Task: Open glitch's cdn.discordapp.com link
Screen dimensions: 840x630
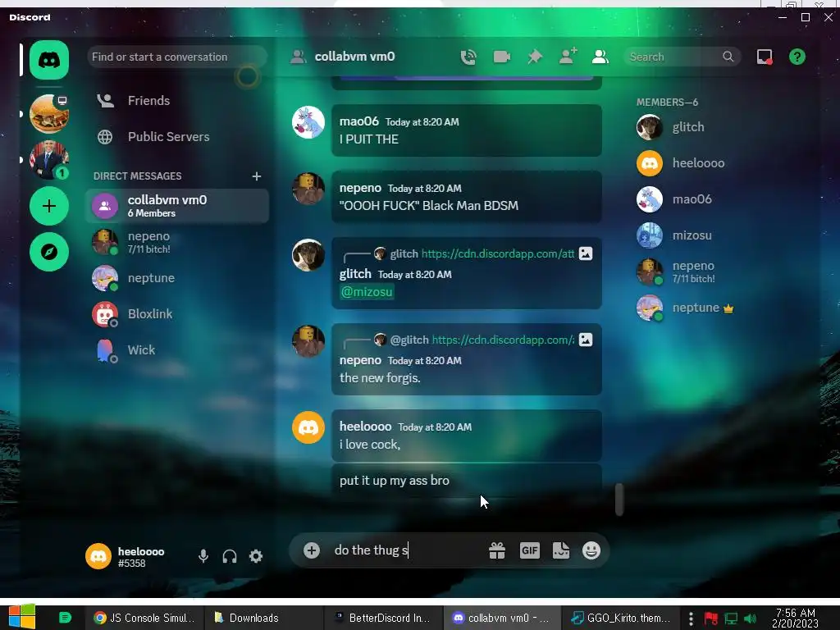Action: point(498,253)
